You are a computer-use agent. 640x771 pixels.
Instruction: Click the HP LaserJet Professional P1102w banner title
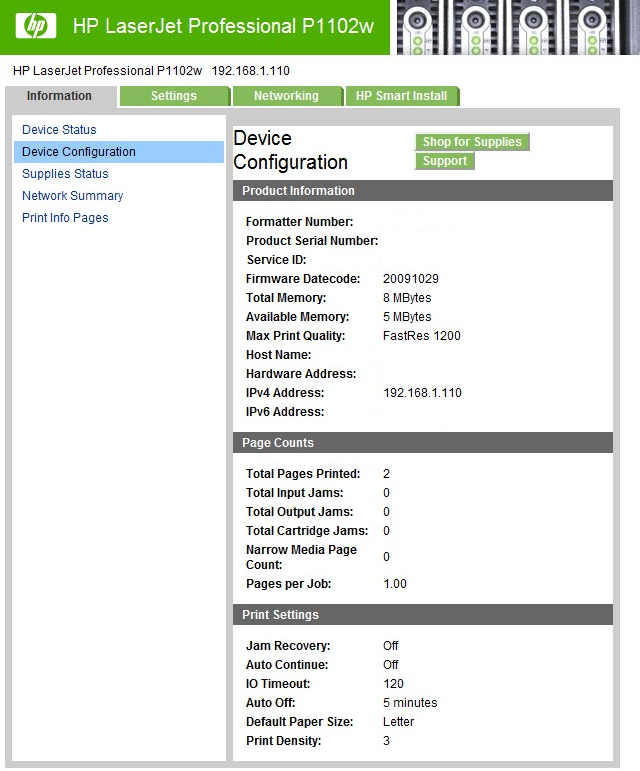(224, 26)
